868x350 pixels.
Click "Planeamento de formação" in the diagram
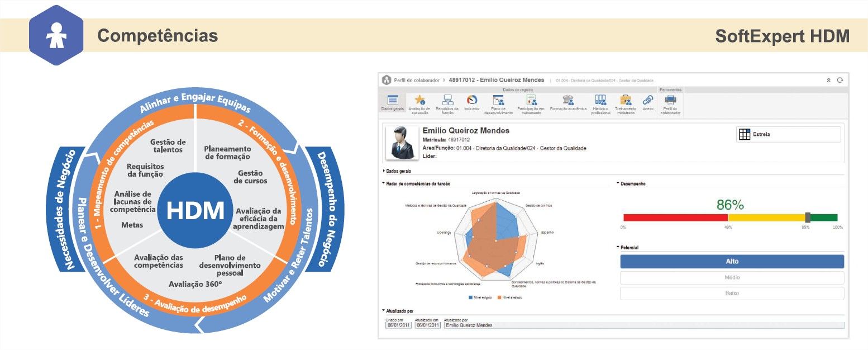(x=227, y=153)
